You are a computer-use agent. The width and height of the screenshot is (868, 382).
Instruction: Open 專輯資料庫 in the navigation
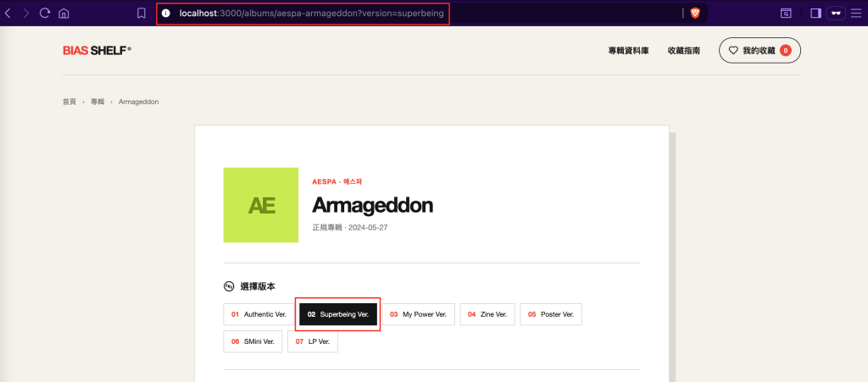pyautogui.click(x=628, y=51)
